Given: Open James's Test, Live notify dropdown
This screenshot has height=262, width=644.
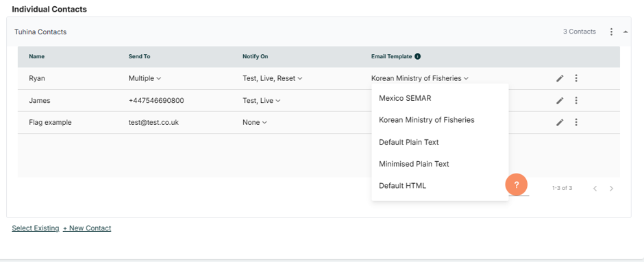Looking at the screenshot, I should 262,100.
